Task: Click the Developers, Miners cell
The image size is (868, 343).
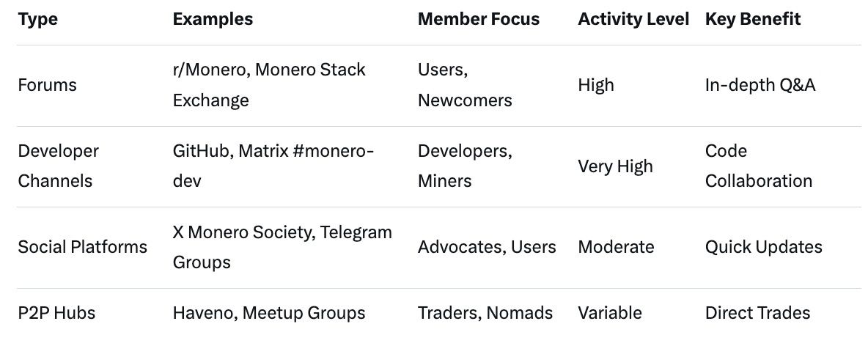Action: click(465, 166)
